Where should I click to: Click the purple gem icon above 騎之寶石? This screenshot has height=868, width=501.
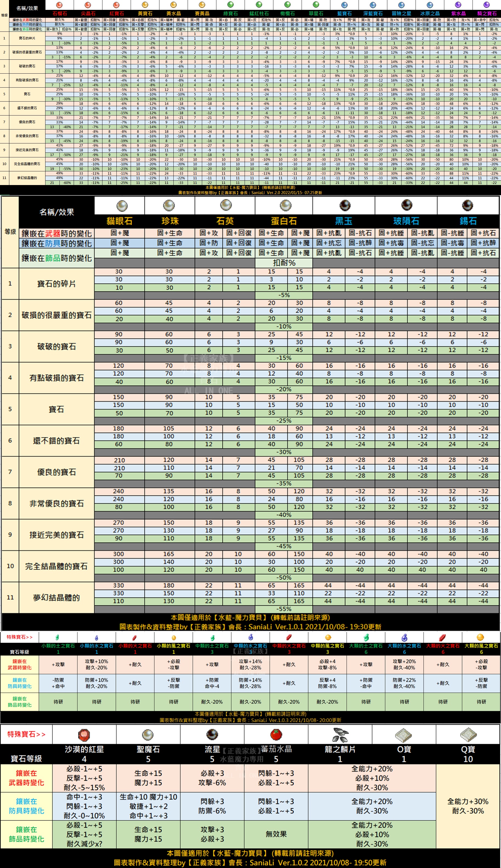click(486, 5)
